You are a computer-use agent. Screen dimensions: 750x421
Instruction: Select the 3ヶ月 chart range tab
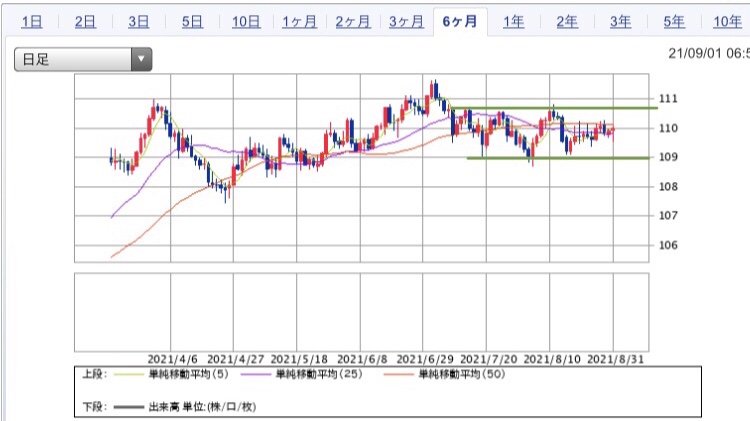click(407, 22)
